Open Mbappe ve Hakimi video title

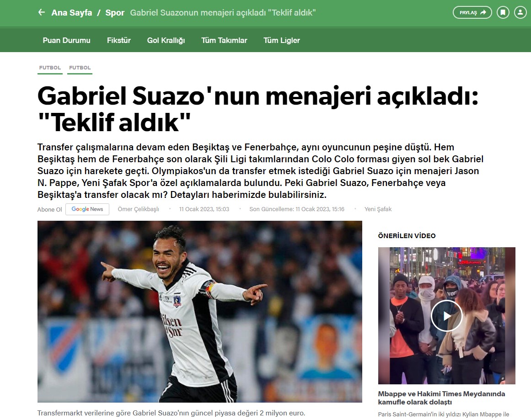[442, 398]
